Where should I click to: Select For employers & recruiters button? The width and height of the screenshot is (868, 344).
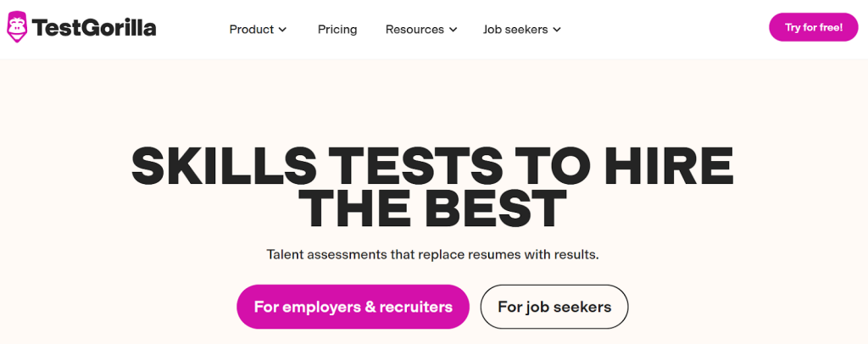353,307
